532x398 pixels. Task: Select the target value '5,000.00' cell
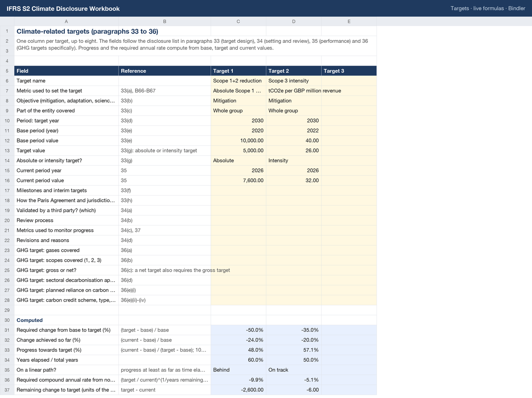(238, 151)
